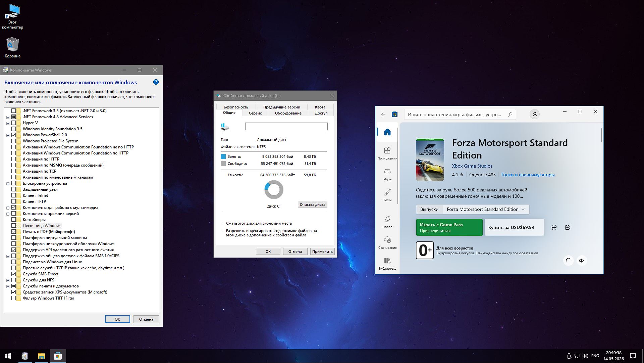
Task: Open Этот компьютер desktop icon
Action: point(13,17)
